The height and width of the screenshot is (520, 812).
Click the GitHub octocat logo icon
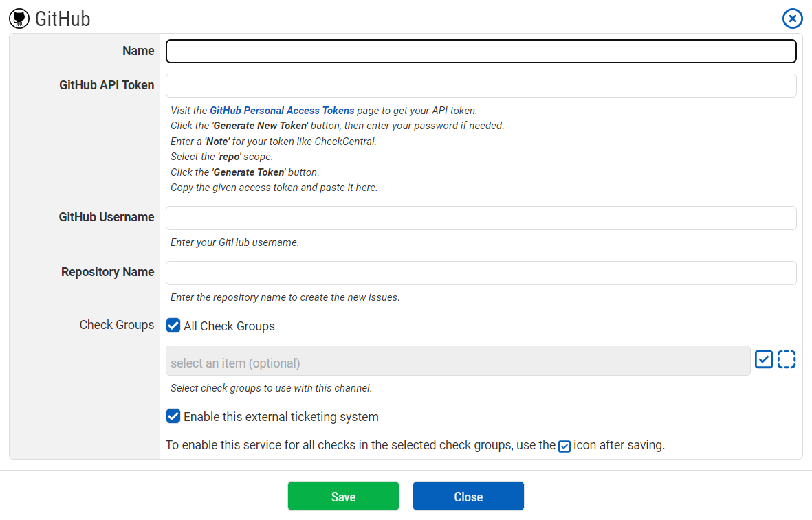point(19,19)
